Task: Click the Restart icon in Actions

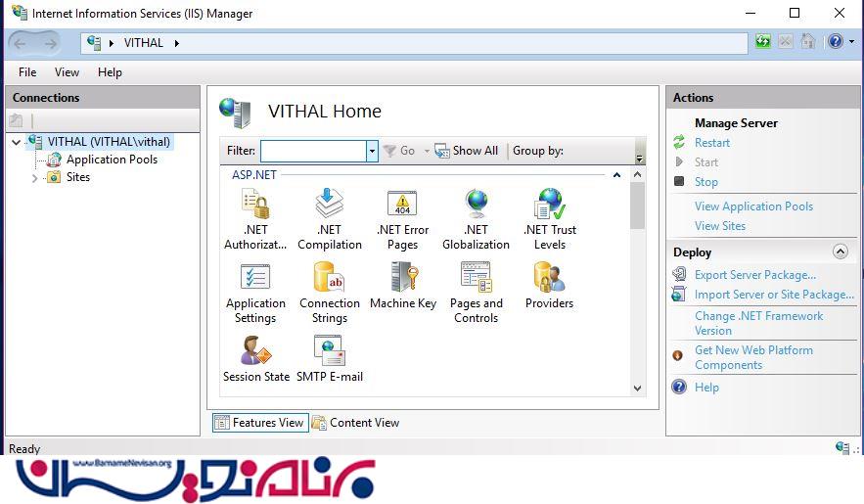Action: [x=679, y=142]
